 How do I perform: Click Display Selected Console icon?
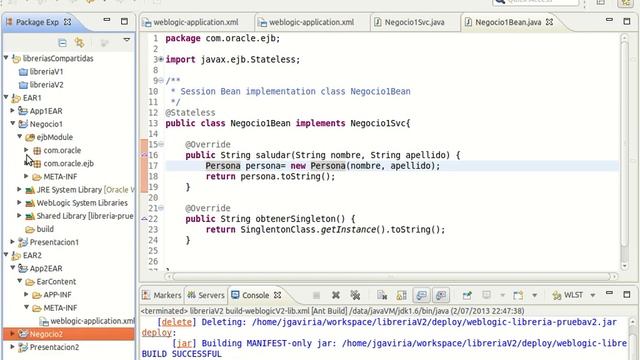(487, 295)
